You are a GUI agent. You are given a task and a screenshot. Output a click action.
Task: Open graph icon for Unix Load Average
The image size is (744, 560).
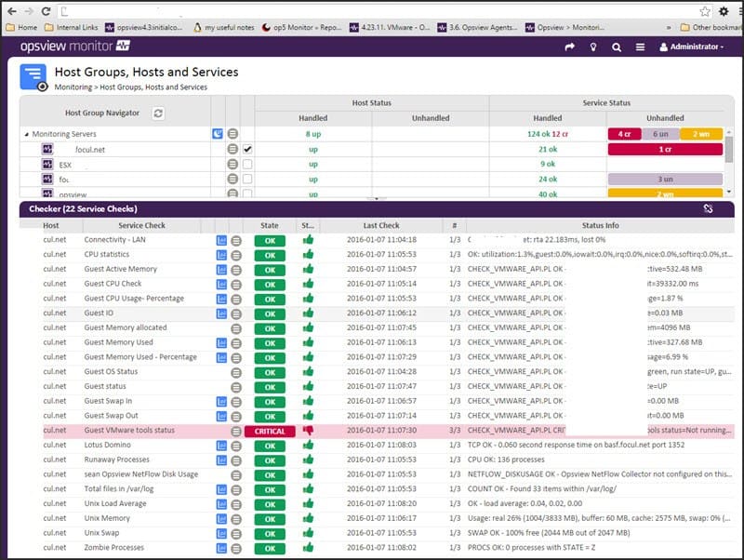(x=221, y=504)
